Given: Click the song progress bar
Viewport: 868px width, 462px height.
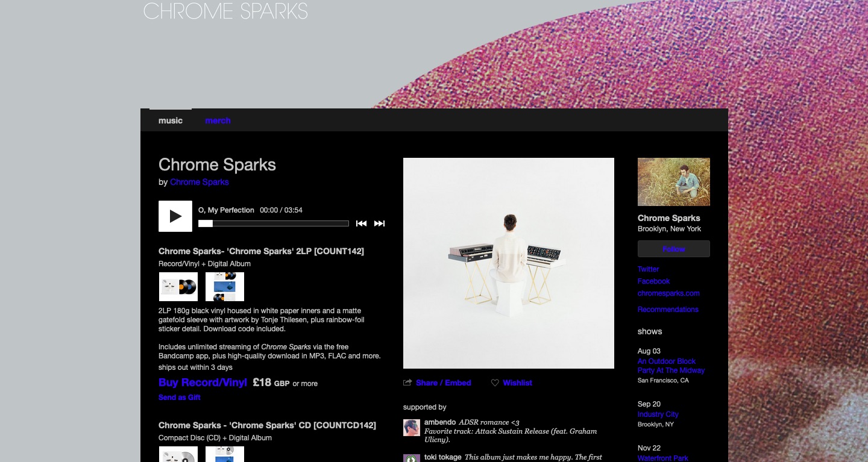Looking at the screenshot, I should point(273,223).
